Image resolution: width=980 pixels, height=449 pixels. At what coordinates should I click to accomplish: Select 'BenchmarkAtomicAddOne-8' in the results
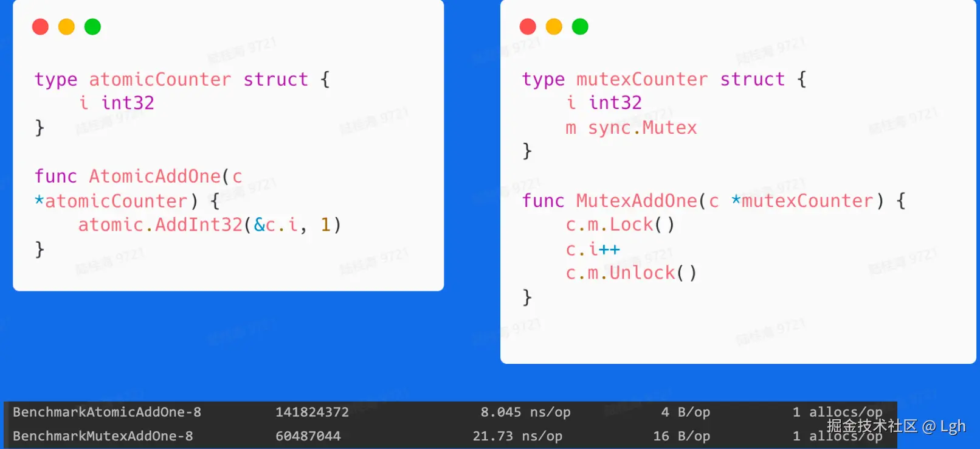pos(107,412)
